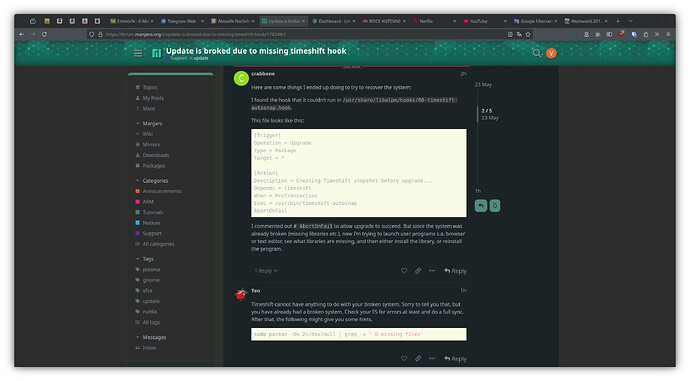
Task: Show more actions on crabbone's post
Action: [x=432, y=271]
